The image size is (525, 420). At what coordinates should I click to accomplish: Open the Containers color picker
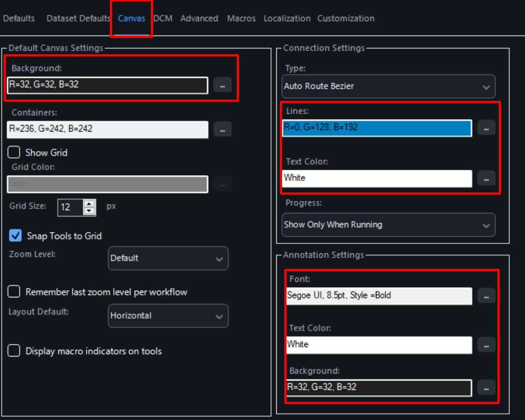pos(222,130)
